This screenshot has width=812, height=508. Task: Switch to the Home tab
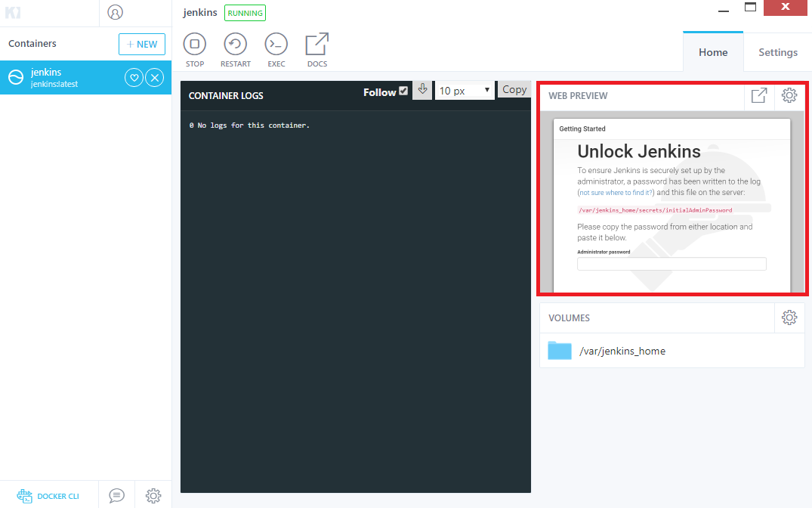click(x=713, y=52)
